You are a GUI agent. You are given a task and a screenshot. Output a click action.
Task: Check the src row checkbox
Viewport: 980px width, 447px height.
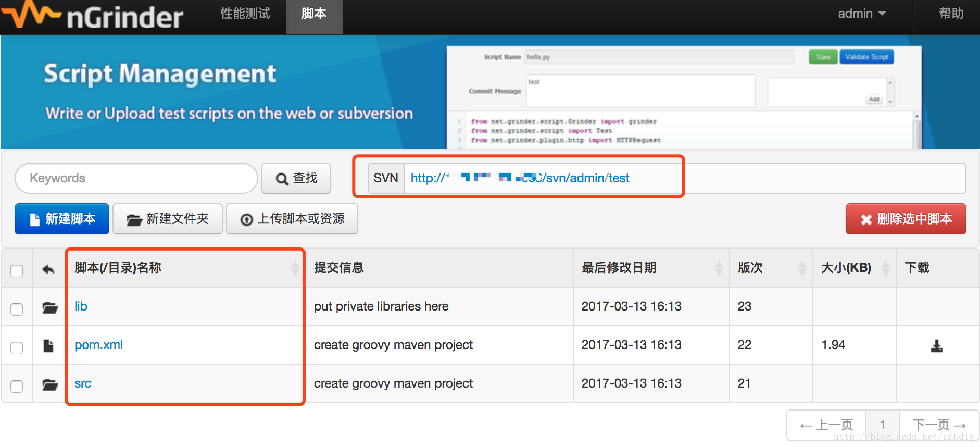point(17,386)
